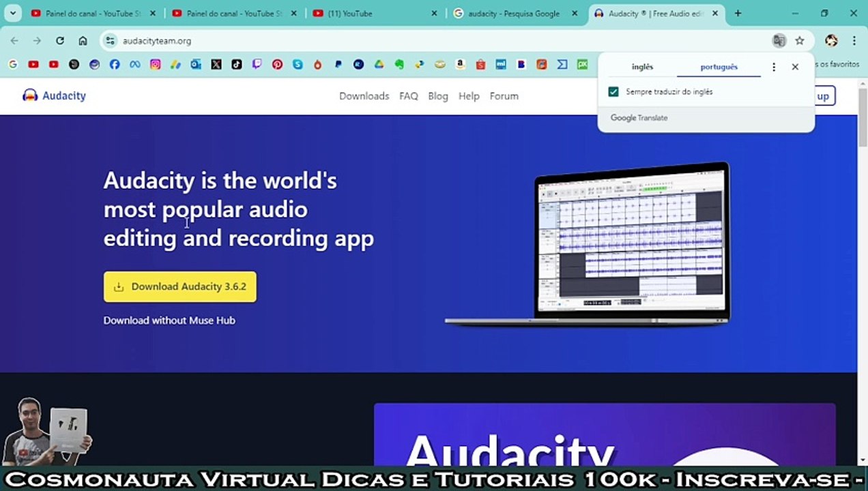This screenshot has width=868, height=491.
Task: Reload the page
Action: 60,41
